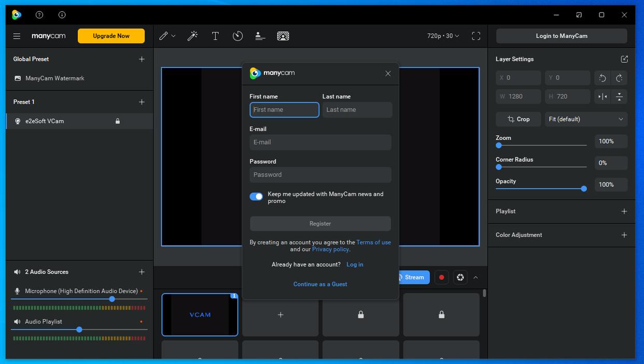Screen dimensions: 644x364
Task: Expand the Color Adjustment section
Action: [624, 235]
